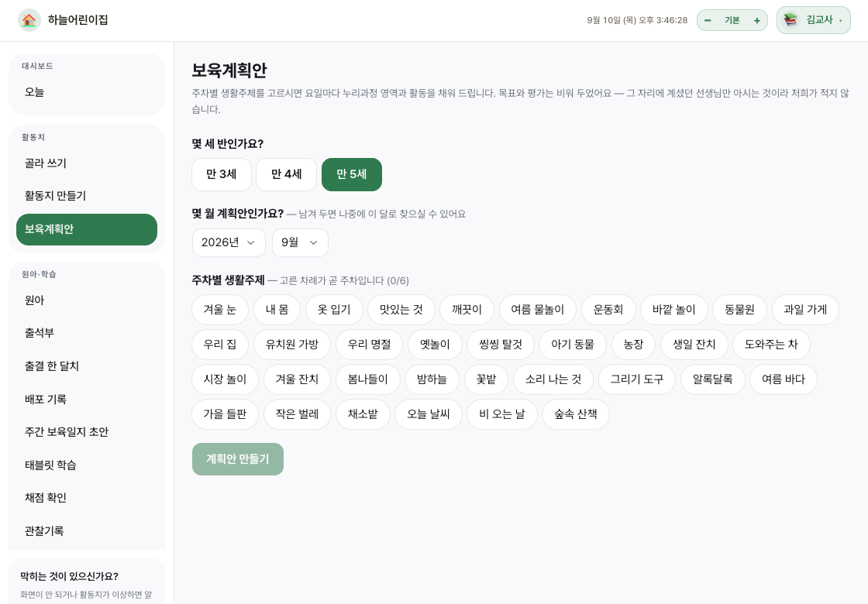Open 태블릿 학습 in the sidebar
The image size is (868, 604).
point(87,465)
